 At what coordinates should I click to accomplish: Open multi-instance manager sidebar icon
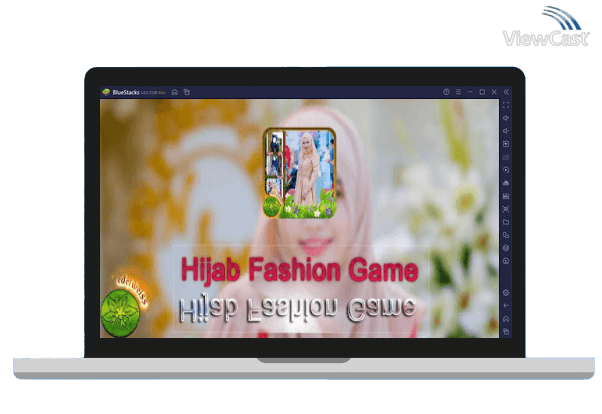coord(506,235)
